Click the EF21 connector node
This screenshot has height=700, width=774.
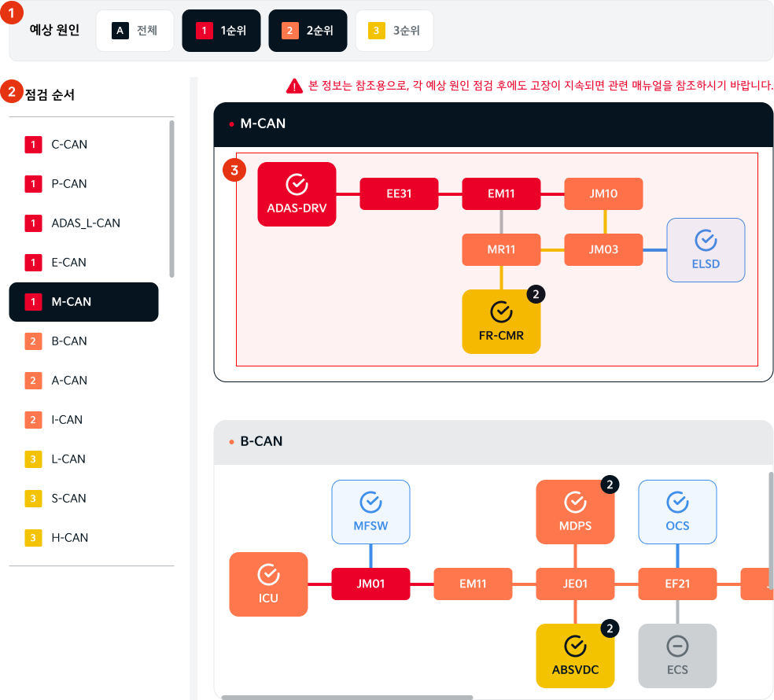(x=677, y=584)
